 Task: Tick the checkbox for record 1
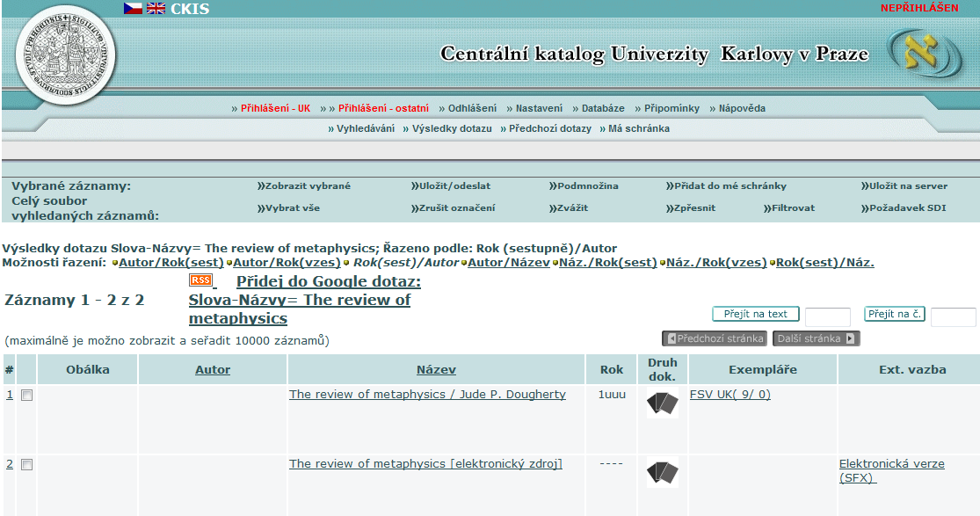pyautogui.click(x=27, y=396)
